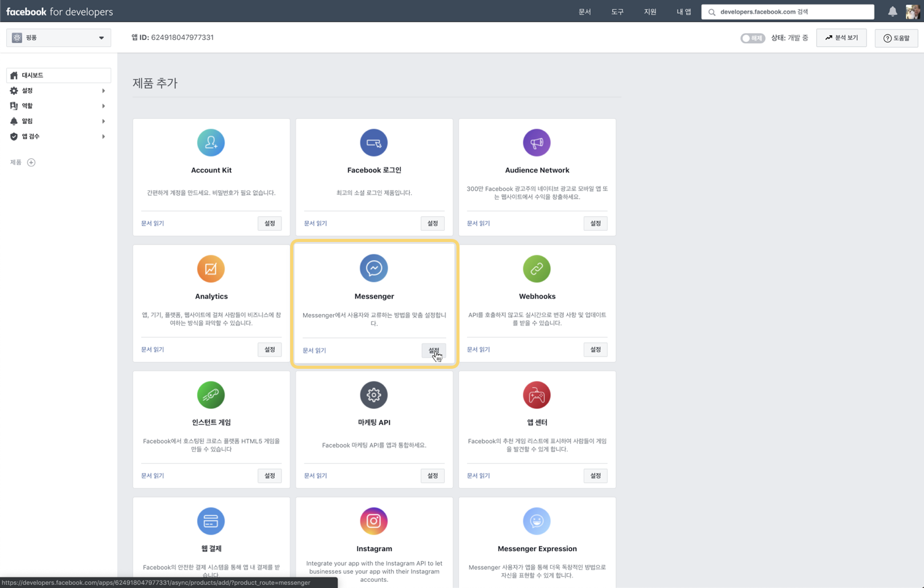This screenshot has width=924, height=588.
Task: Click the 인스턴트 게임 rocket icon
Action: point(211,395)
